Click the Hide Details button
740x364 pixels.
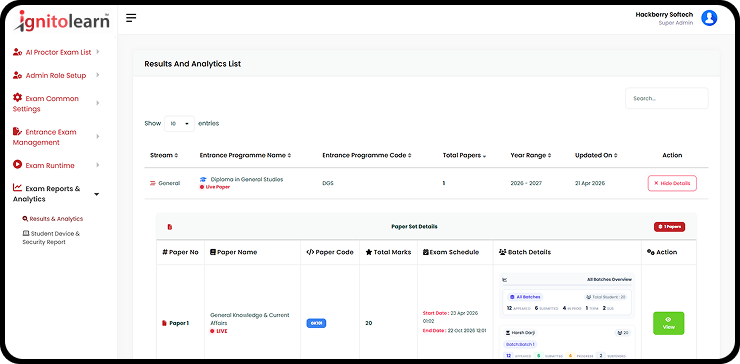coord(672,183)
